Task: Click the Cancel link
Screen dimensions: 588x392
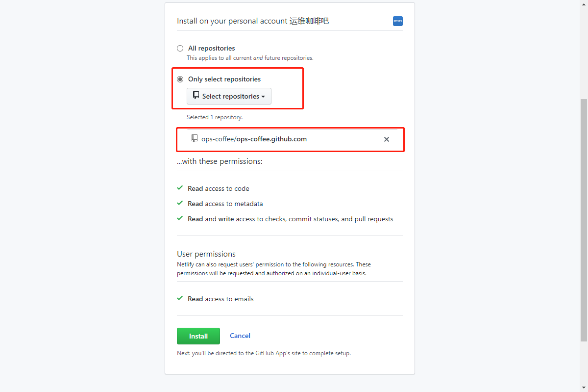Action: pyautogui.click(x=240, y=336)
